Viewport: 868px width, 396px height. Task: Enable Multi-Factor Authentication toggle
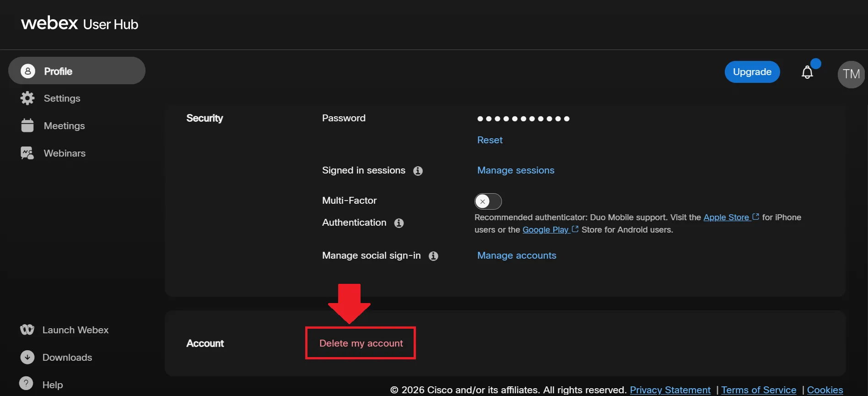tap(488, 201)
